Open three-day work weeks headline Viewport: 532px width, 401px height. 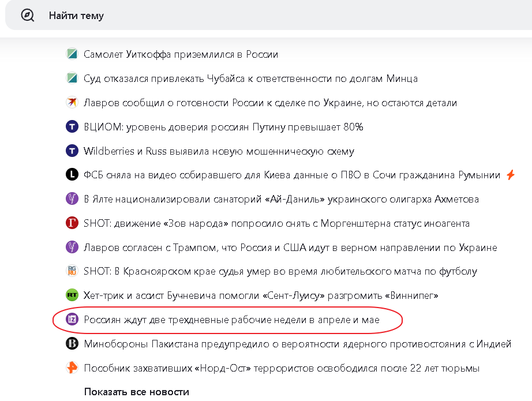coord(231,320)
